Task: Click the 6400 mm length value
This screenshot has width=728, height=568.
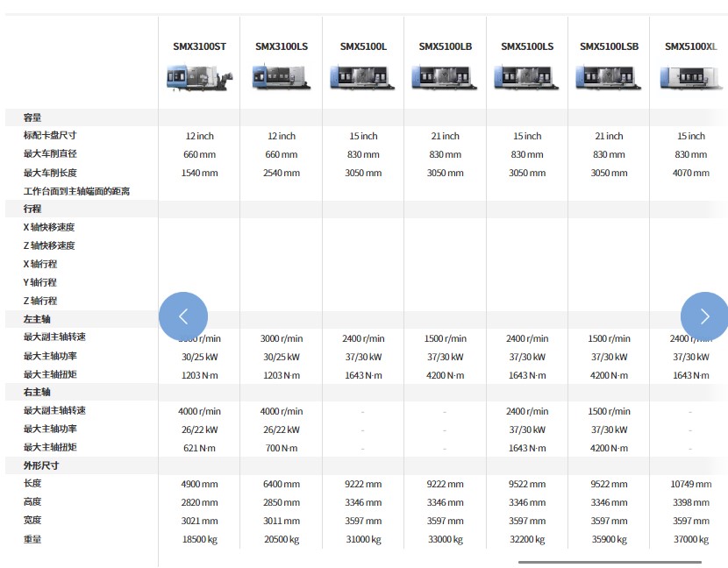Action: click(x=282, y=484)
